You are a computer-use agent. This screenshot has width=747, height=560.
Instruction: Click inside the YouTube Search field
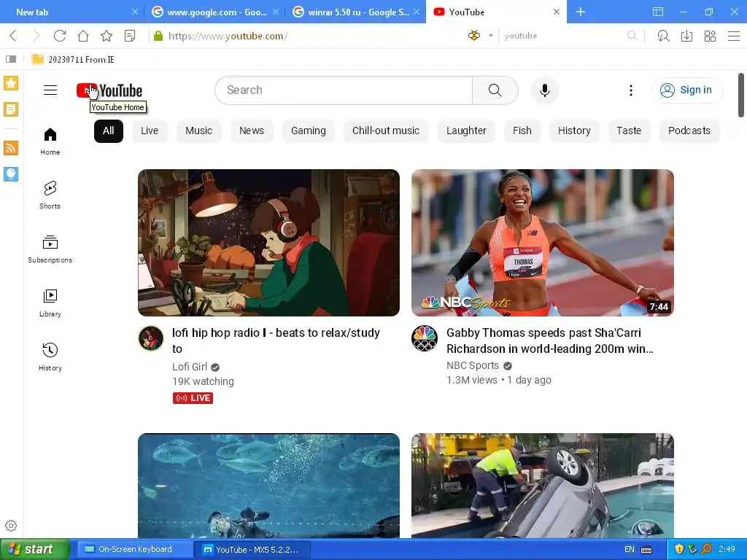[x=344, y=90]
